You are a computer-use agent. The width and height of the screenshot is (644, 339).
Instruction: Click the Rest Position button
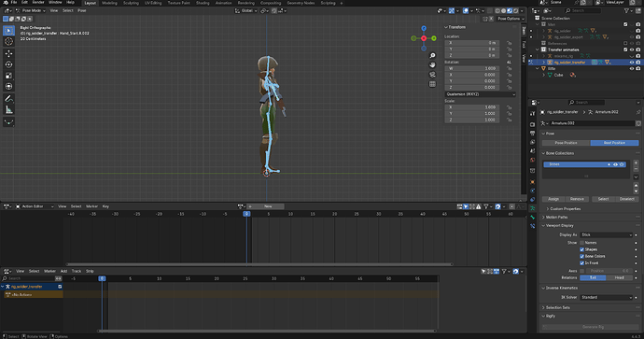614,143
